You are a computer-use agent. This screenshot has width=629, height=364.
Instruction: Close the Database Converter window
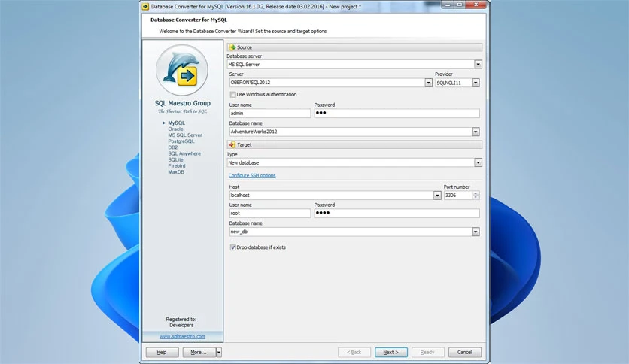476,5
